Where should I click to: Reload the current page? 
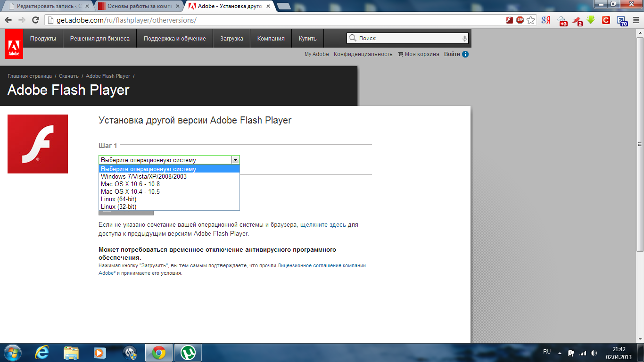point(35,20)
